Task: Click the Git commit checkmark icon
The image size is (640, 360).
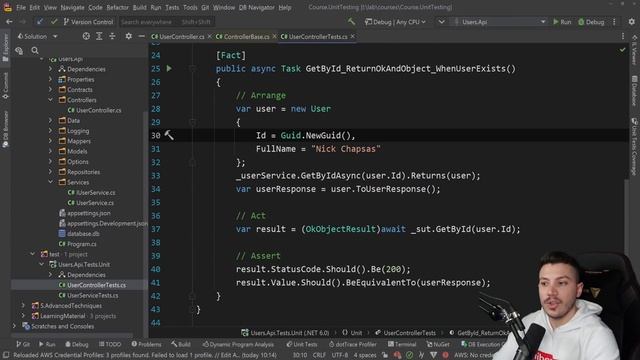Action: [x=53, y=22]
